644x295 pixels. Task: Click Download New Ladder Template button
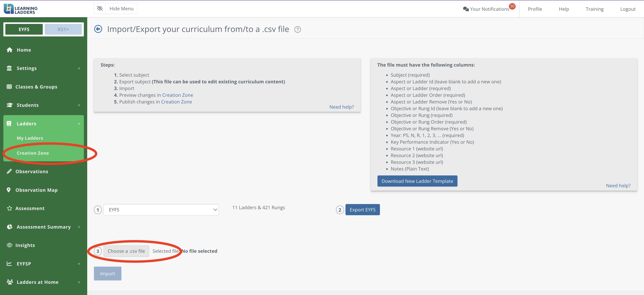click(417, 181)
